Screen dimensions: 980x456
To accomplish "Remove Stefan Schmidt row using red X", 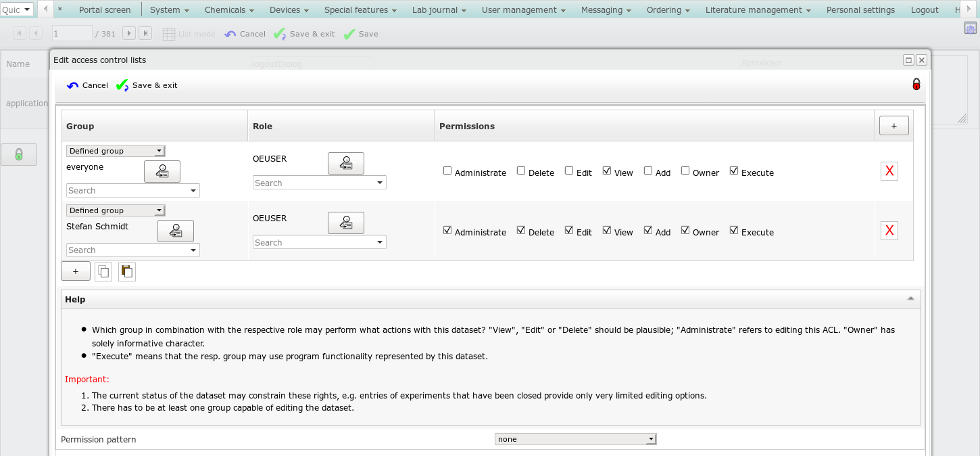I will [x=889, y=231].
